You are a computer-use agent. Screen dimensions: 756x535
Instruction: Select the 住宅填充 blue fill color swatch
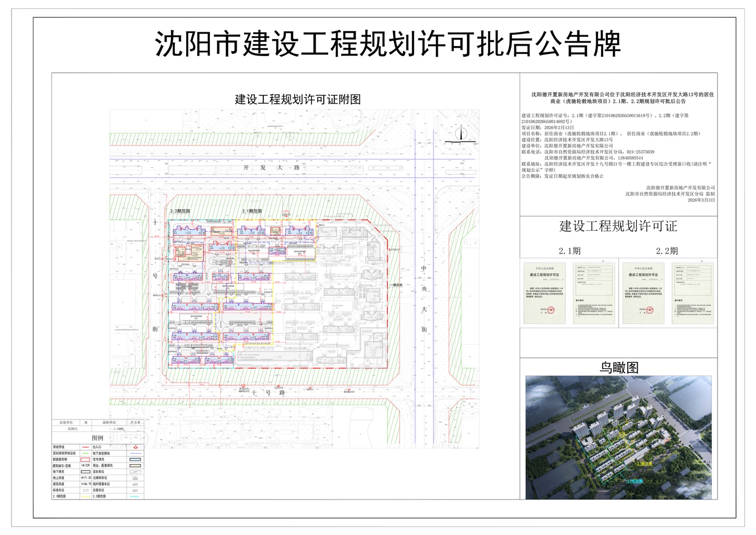pyautogui.click(x=135, y=459)
